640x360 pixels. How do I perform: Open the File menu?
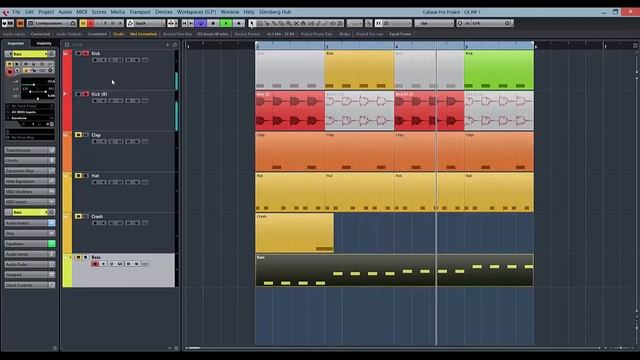pos(16,12)
